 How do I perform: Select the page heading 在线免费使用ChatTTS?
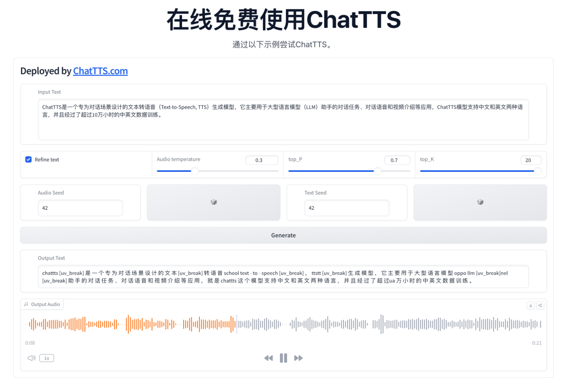(x=283, y=20)
